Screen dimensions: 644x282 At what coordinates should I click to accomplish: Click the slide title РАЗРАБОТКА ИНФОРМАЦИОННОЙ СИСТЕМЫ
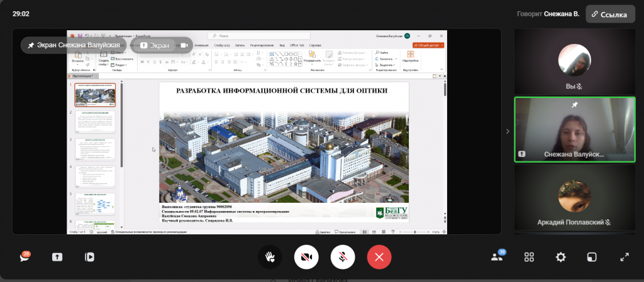click(282, 90)
